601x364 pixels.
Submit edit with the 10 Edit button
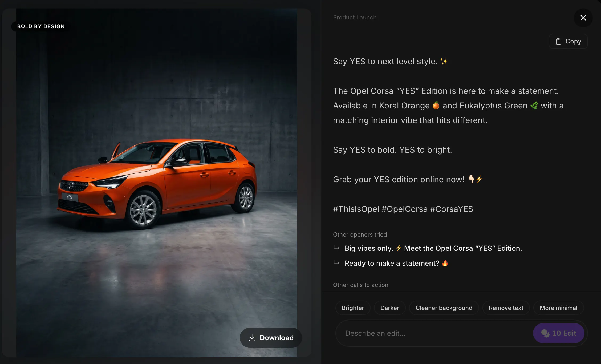click(x=559, y=333)
